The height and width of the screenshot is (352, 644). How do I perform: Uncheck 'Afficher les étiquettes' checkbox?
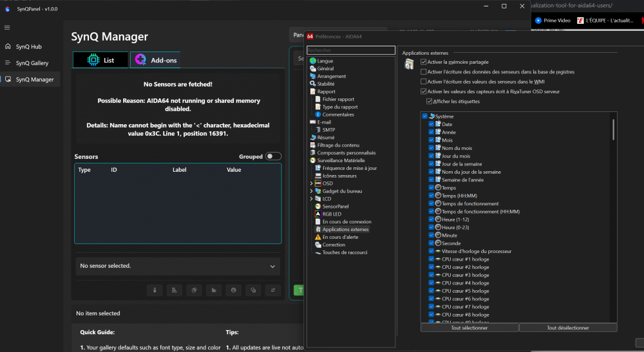[x=430, y=101]
